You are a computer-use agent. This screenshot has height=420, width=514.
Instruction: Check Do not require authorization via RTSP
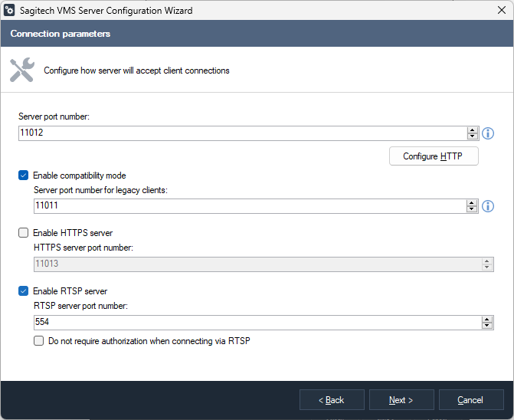[39, 341]
